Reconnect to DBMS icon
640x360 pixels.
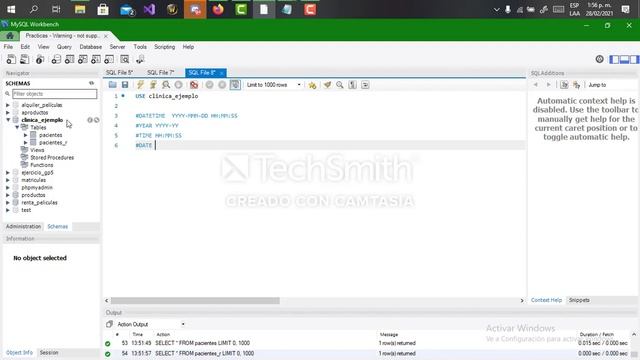140,59
